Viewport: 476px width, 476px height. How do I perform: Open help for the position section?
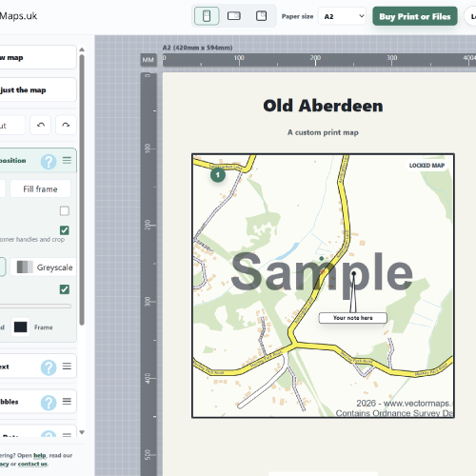[49, 162]
